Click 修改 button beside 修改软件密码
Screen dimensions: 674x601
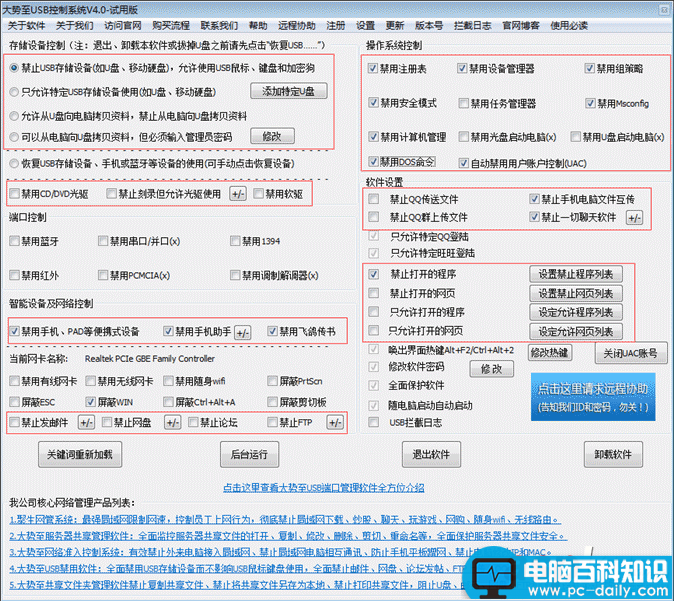click(x=491, y=369)
